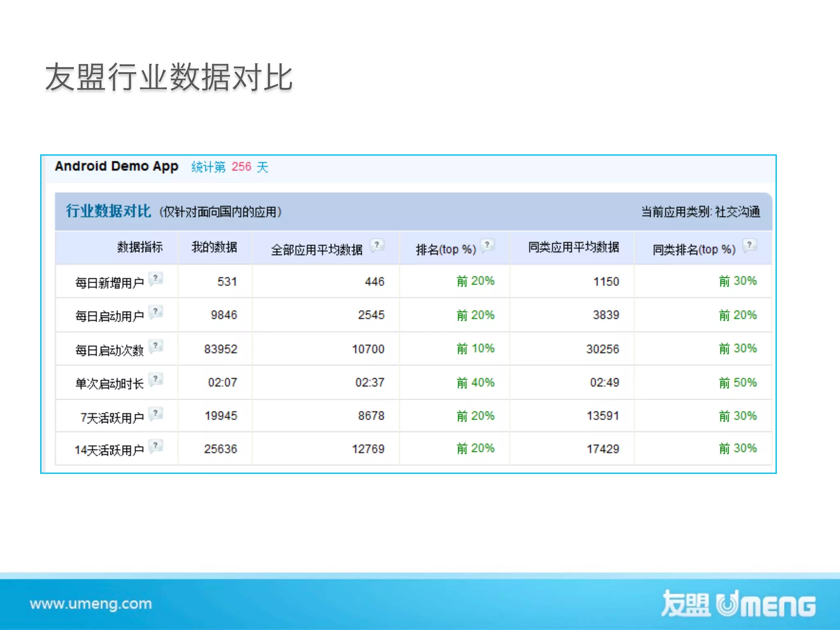The width and height of the screenshot is (840, 630).
Task: Click the 我的数据 column header
Action: [x=214, y=247]
